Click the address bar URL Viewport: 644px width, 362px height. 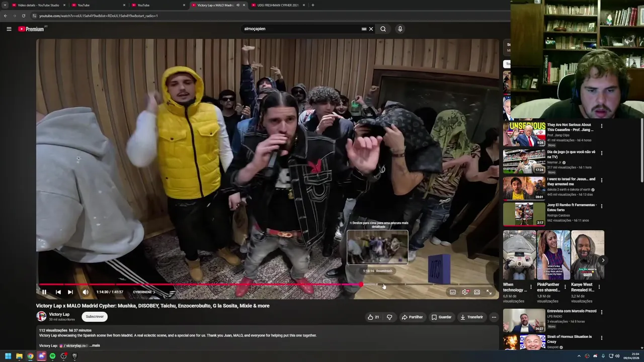point(99,16)
